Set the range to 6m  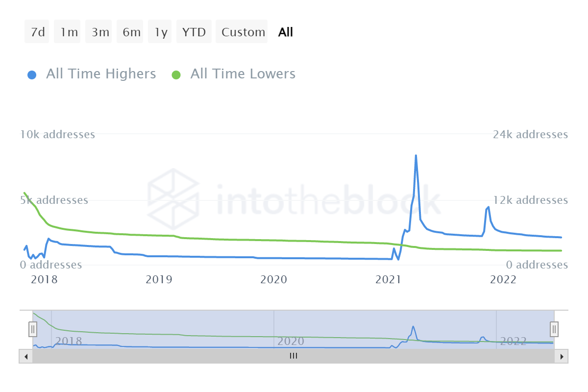tap(131, 32)
